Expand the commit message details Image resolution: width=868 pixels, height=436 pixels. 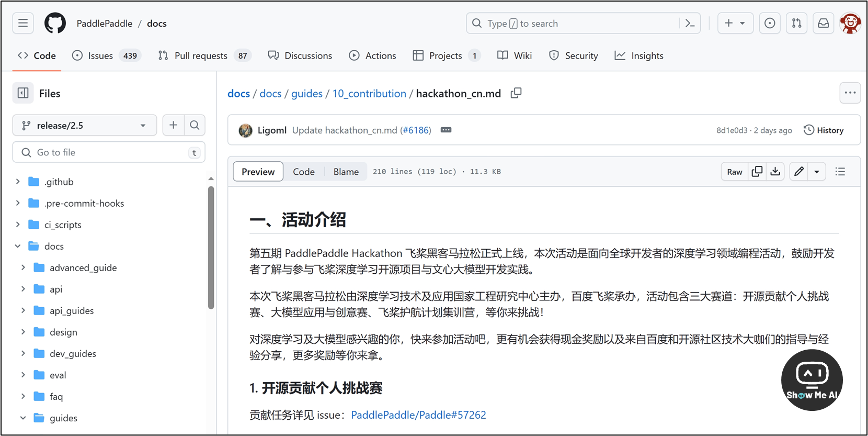(446, 130)
